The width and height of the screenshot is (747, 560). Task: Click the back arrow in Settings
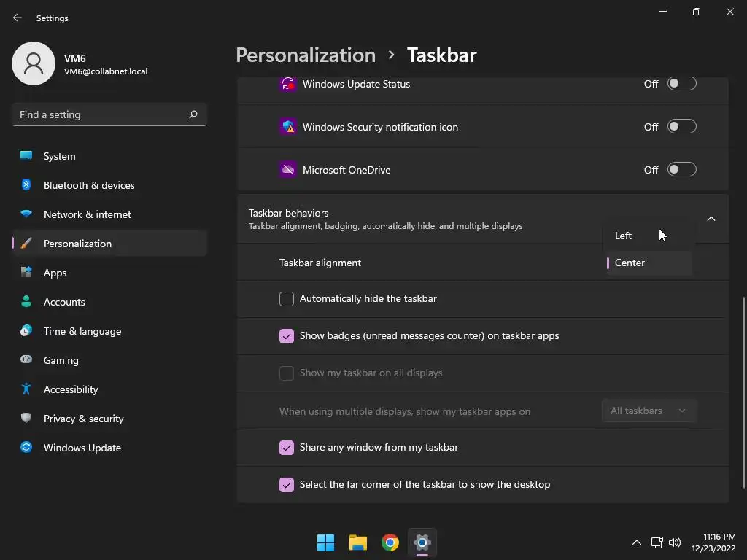tap(18, 17)
